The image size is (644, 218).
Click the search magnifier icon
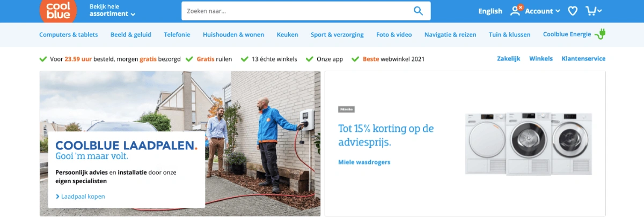coord(418,11)
